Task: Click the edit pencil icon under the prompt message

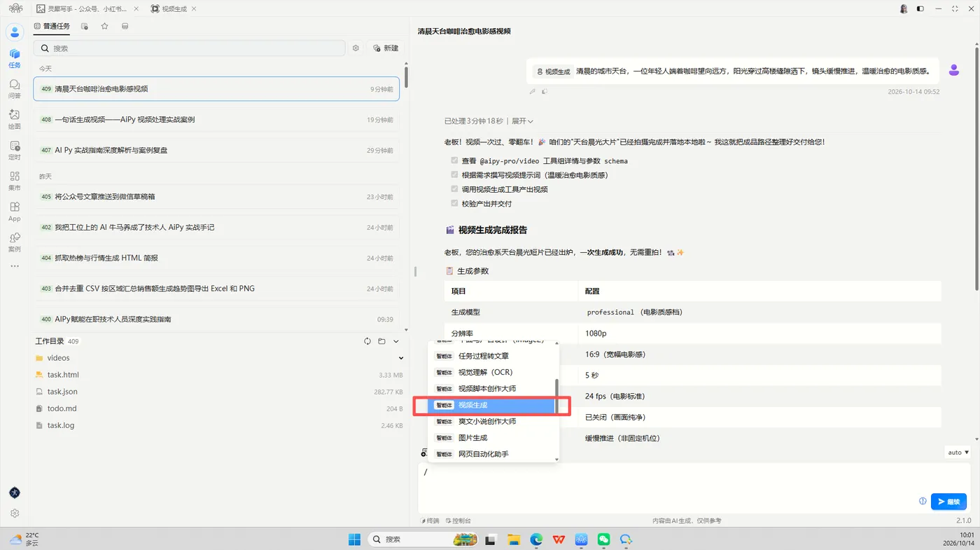Action: pyautogui.click(x=533, y=91)
